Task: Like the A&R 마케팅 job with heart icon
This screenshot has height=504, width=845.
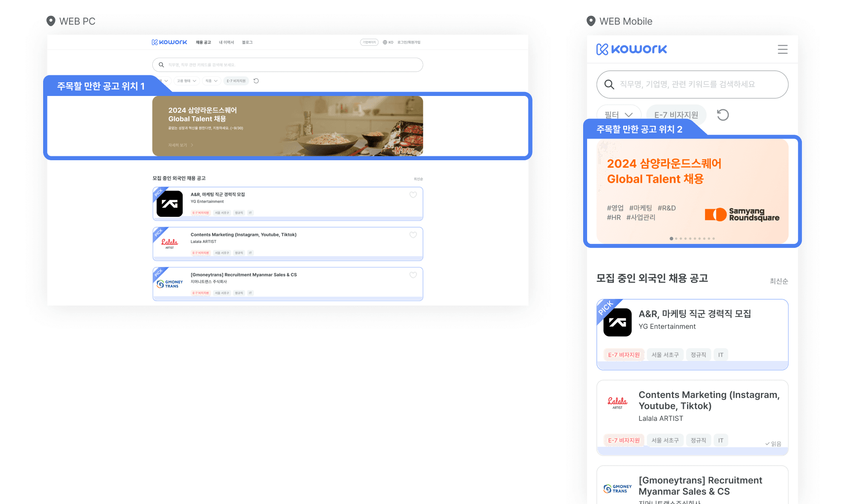Action: click(x=413, y=195)
